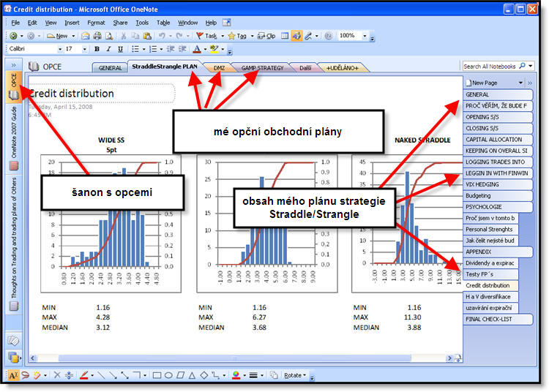Select the Triangle shape tool

192,376
